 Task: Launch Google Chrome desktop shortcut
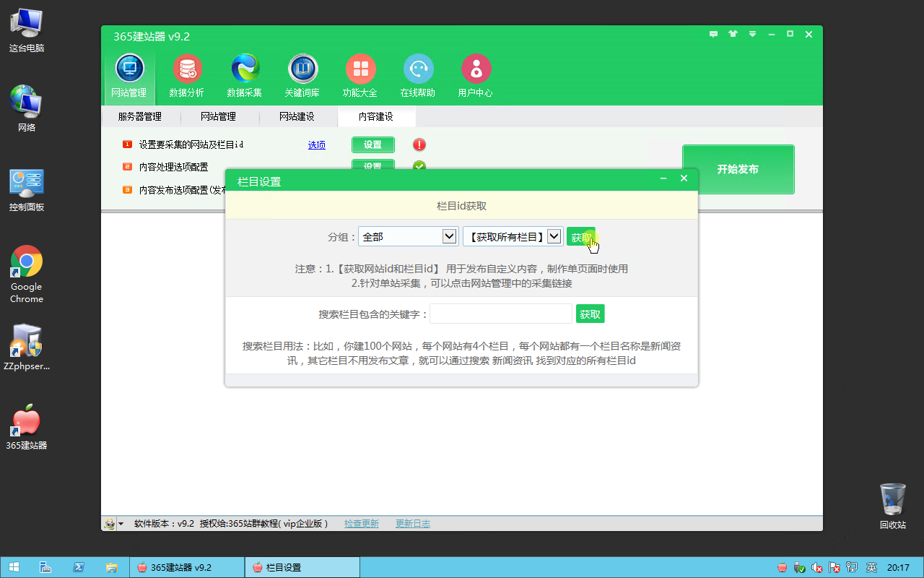tap(27, 275)
